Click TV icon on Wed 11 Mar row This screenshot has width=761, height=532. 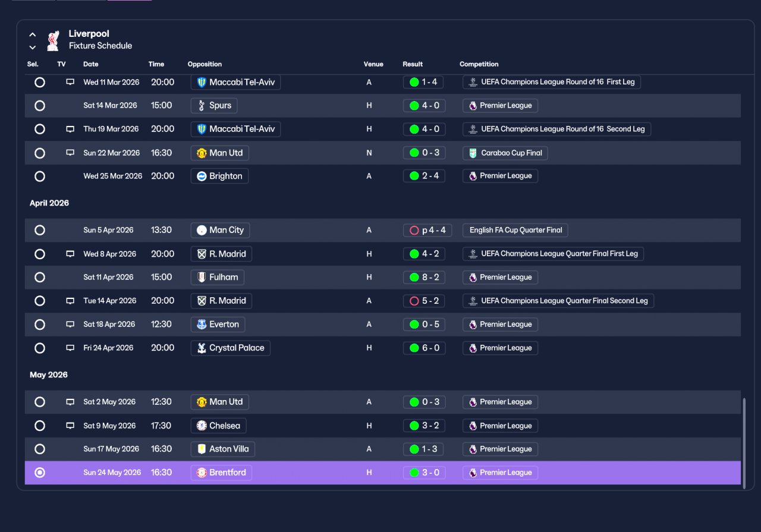point(70,82)
